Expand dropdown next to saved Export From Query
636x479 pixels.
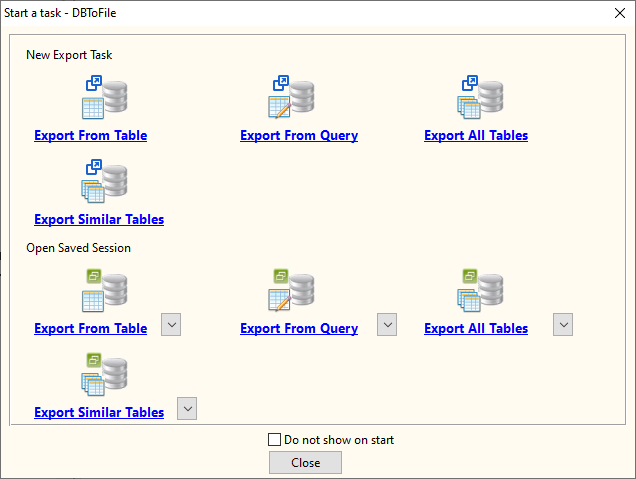pyautogui.click(x=387, y=324)
